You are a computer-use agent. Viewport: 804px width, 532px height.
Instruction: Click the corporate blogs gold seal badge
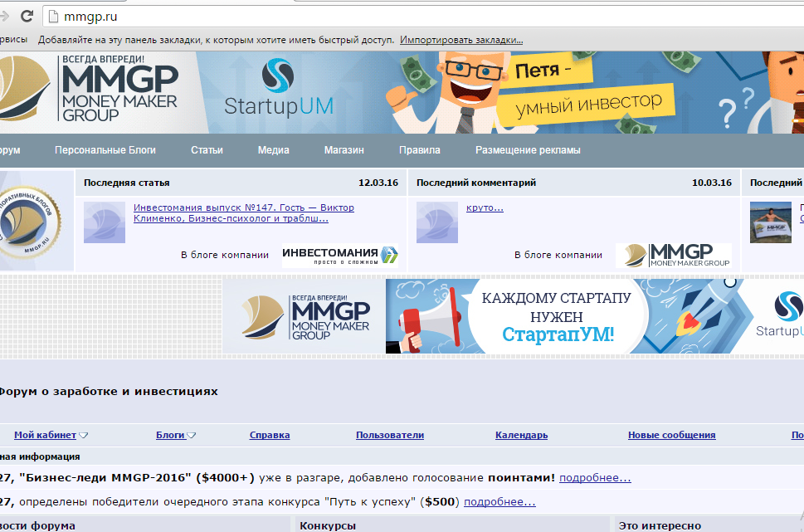coord(30,222)
